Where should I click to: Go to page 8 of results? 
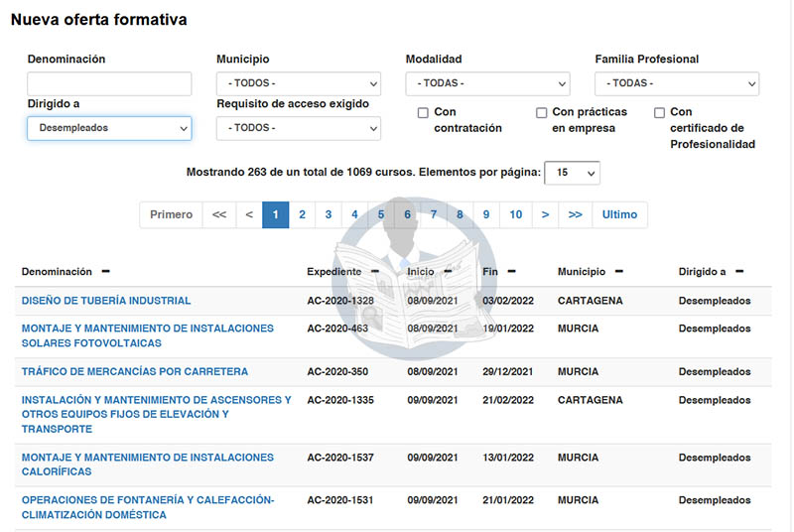tap(460, 214)
